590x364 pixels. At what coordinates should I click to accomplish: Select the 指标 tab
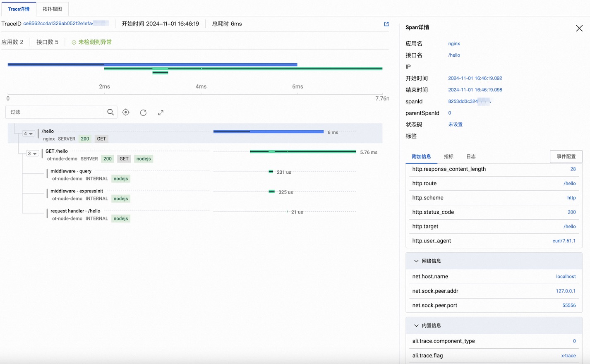(x=448, y=156)
